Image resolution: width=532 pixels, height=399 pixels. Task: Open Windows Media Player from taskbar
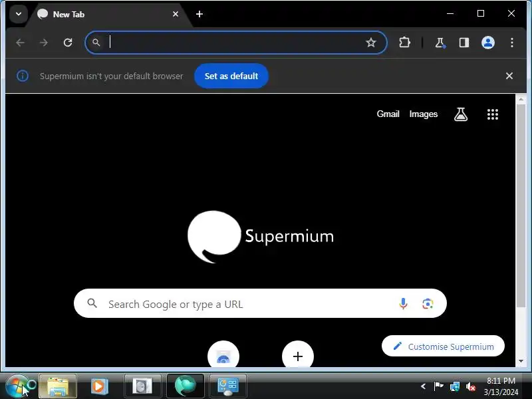[99, 386]
